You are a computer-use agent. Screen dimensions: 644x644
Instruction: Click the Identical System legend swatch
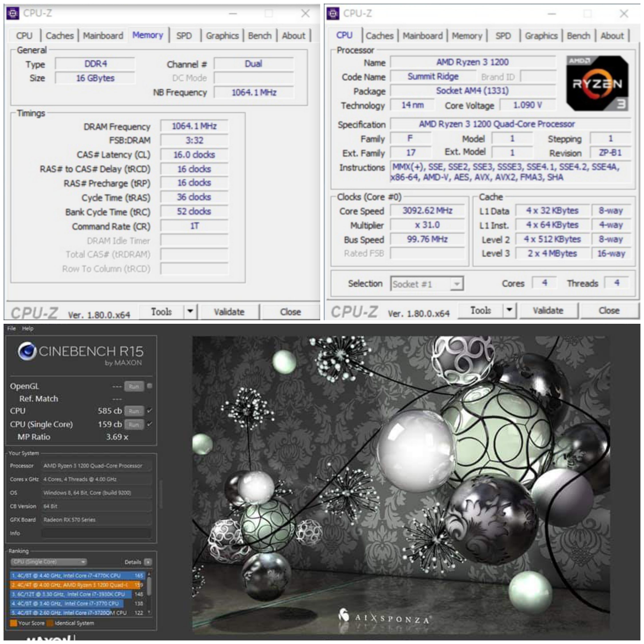50,623
